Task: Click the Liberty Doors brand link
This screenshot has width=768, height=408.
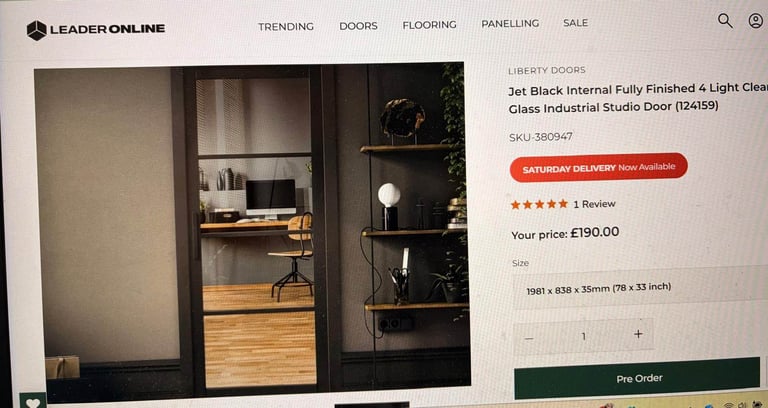Action: (x=547, y=70)
